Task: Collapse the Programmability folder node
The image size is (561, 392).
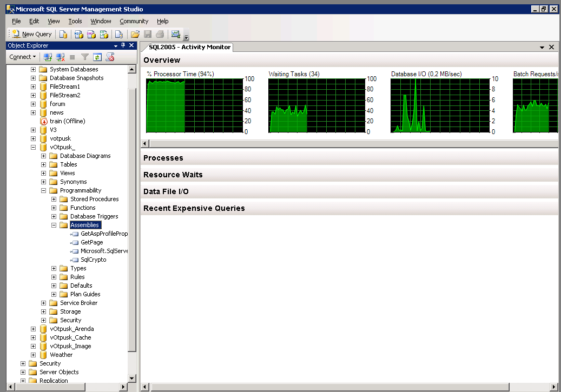Action: (43, 191)
